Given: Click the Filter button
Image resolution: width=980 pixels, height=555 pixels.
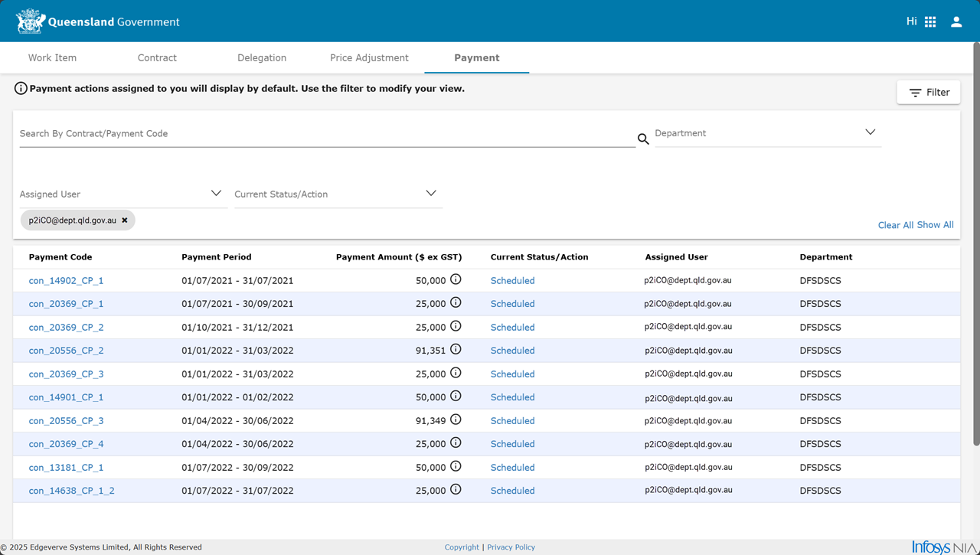Looking at the screenshot, I should (928, 93).
